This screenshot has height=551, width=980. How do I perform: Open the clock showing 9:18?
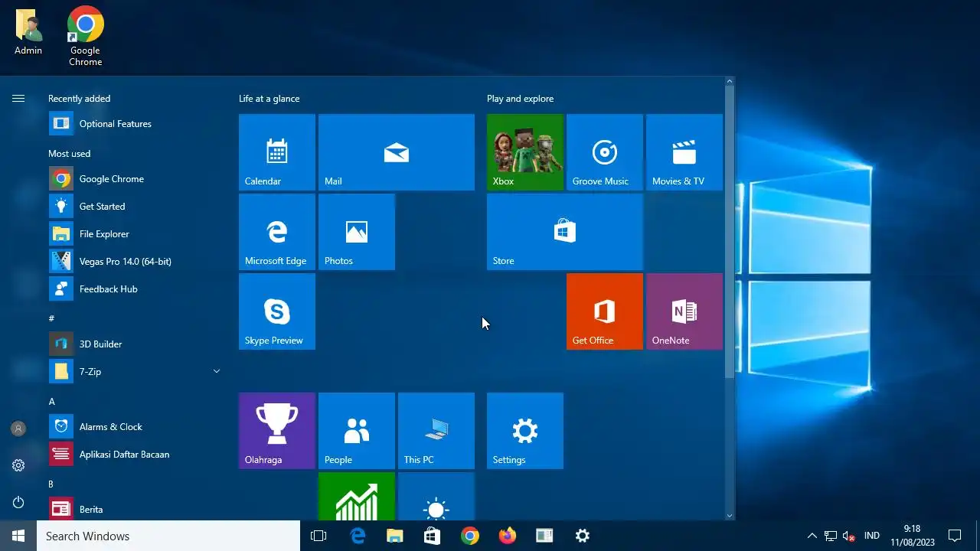click(x=912, y=536)
